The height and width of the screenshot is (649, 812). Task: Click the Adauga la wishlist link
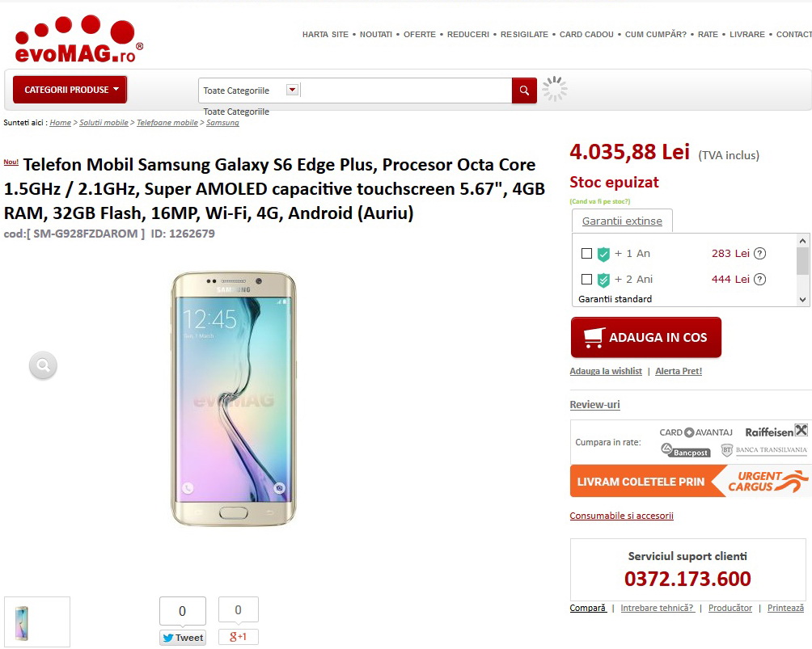point(606,371)
